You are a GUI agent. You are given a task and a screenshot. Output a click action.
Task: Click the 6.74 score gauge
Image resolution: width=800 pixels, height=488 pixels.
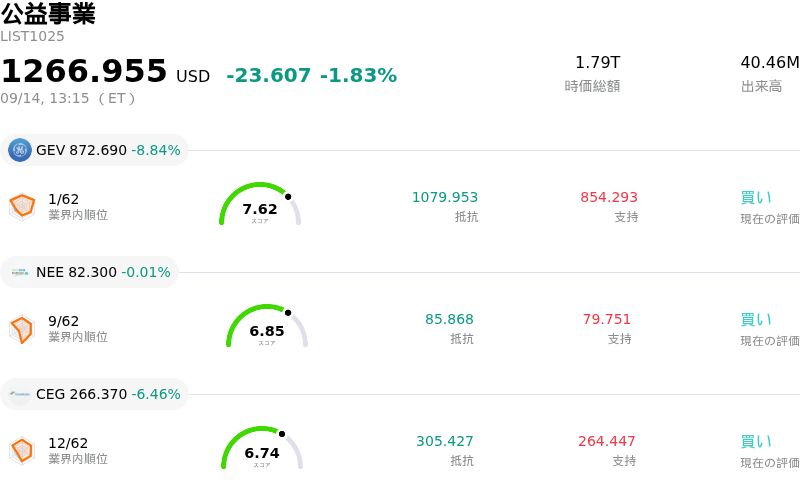point(262,448)
